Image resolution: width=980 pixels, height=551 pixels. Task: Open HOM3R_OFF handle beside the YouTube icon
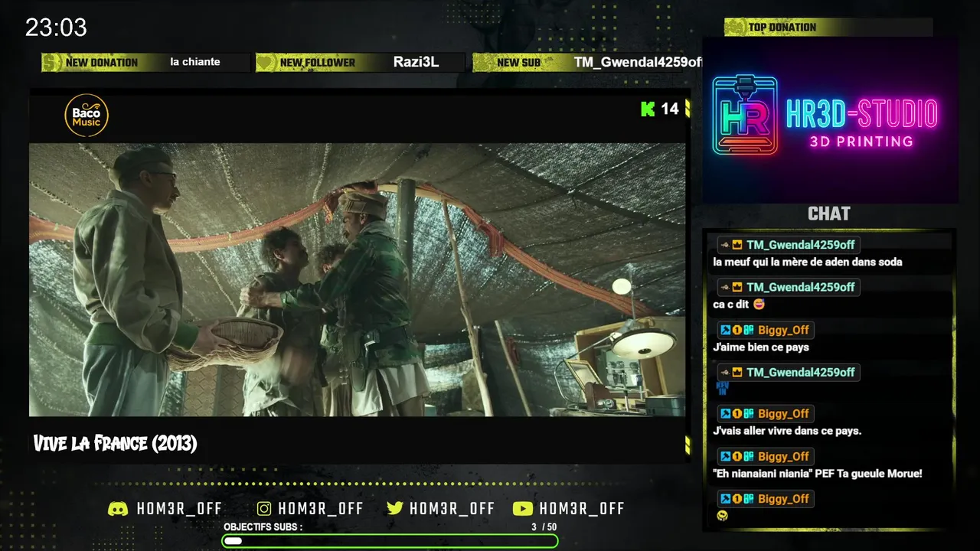click(x=582, y=509)
